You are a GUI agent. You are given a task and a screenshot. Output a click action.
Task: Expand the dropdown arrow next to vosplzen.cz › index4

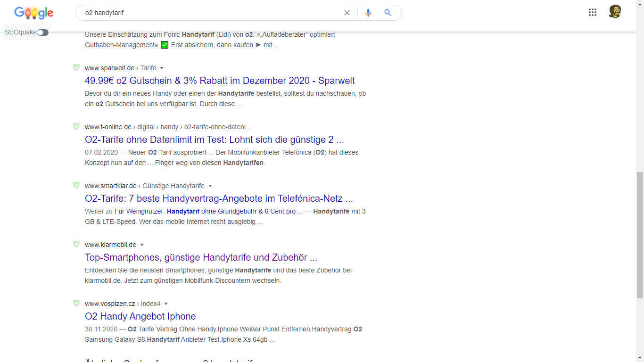(166, 304)
